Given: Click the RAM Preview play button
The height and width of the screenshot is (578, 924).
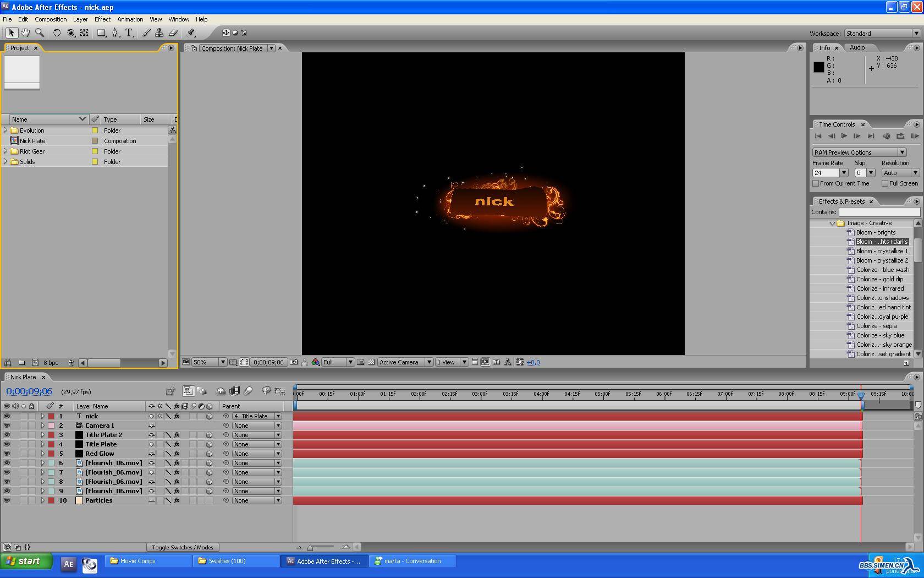Looking at the screenshot, I should coord(915,136).
